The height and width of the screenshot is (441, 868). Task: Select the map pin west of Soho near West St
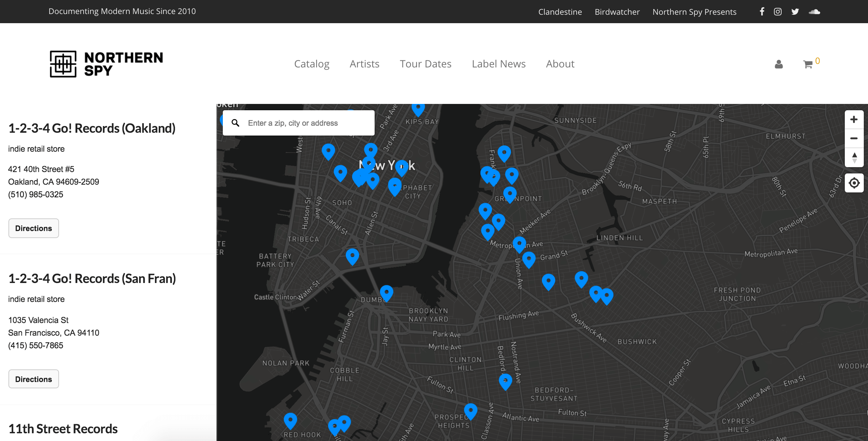click(x=328, y=152)
